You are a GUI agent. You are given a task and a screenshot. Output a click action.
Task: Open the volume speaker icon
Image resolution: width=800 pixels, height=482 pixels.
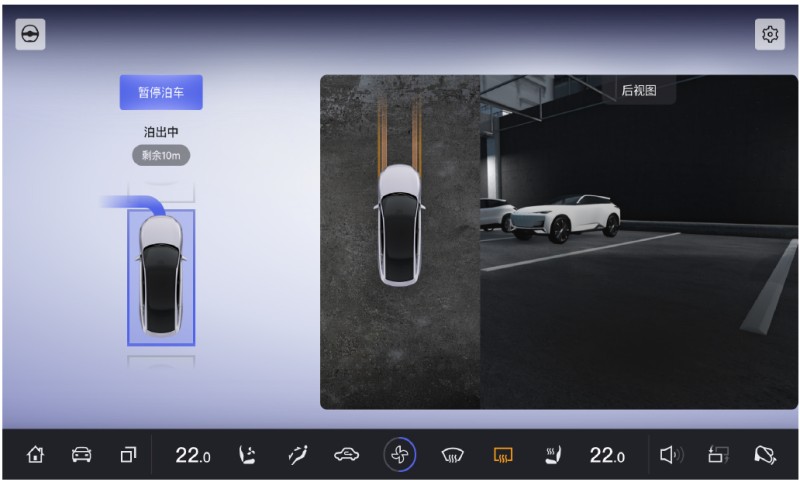pyautogui.click(x=671, y=454)
